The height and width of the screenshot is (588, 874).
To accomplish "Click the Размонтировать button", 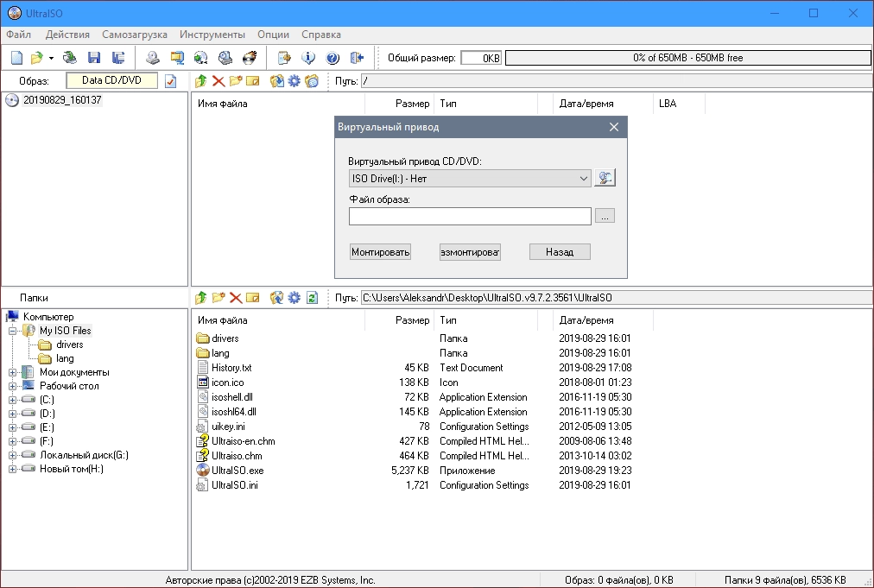I will coord(470,252).
